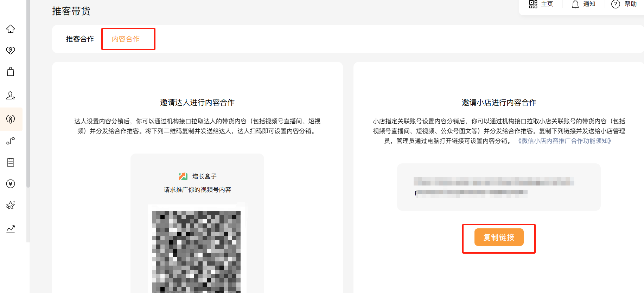Screen dimensions: 644x293
Task: Open the user management icon in sidebar
Action: click(x=11, y=96)
